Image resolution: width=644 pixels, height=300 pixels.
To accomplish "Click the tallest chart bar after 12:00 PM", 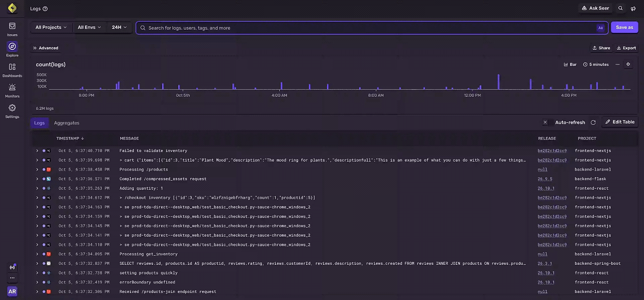I will (499, 82).
